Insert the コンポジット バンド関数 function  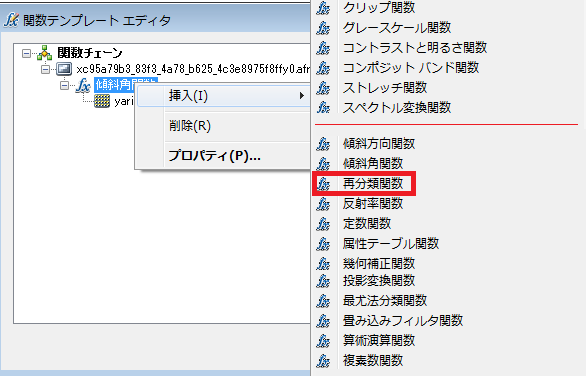point(411,68)
